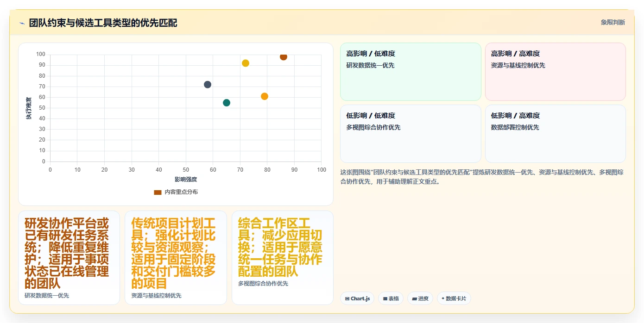
Task: Open the 高影响 / 低难度 quadrant card
Action: [410, 72]
